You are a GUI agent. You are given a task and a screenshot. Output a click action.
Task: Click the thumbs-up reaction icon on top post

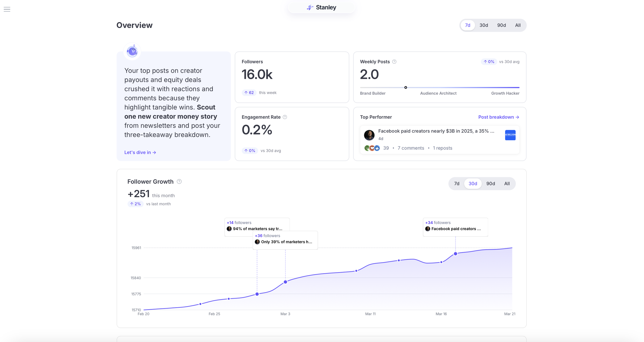377,148
